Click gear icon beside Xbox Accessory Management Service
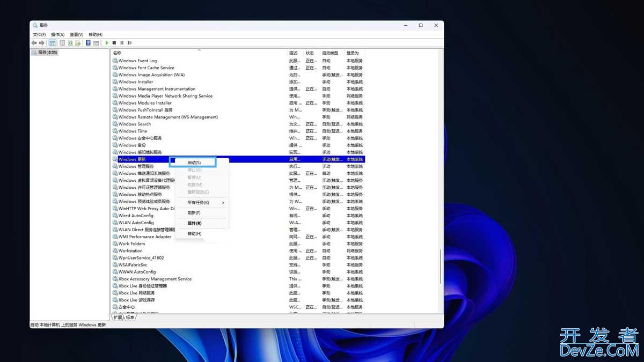The image size is (644, 362). point(115,279)
